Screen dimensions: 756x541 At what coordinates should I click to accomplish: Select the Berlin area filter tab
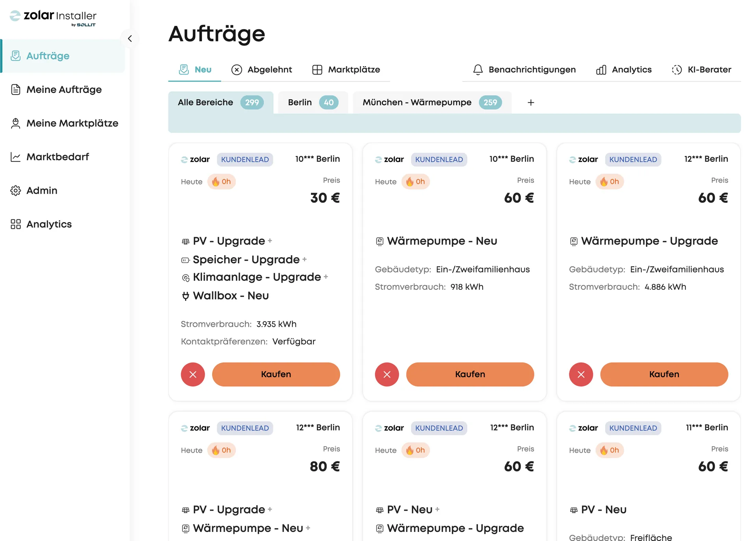click(313, 102)
